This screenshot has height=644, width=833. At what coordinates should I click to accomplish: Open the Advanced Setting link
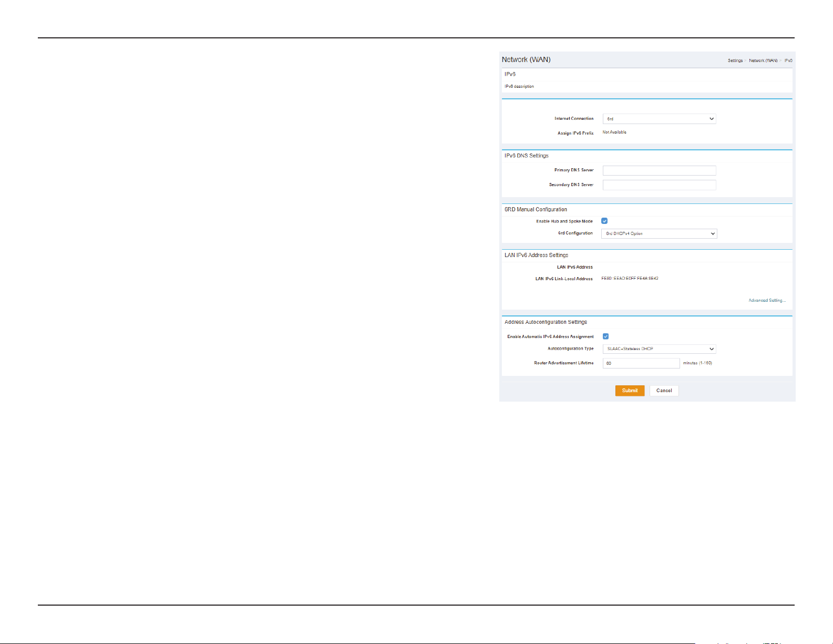coord(767,300)
